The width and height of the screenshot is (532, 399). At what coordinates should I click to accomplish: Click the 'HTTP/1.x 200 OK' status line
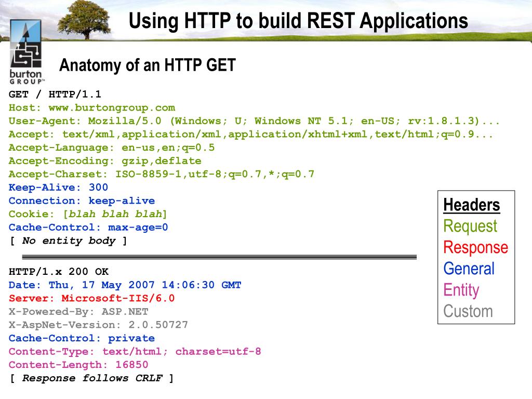[x=58, y=271]
